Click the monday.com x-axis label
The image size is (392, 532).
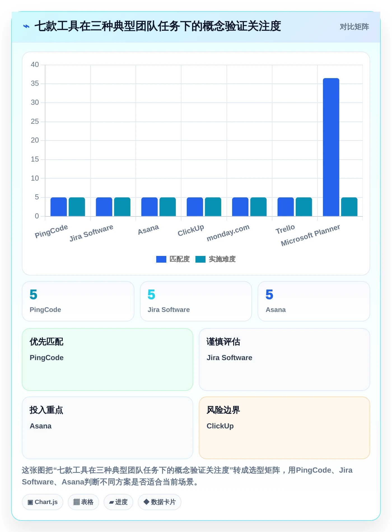coord(228,233)
